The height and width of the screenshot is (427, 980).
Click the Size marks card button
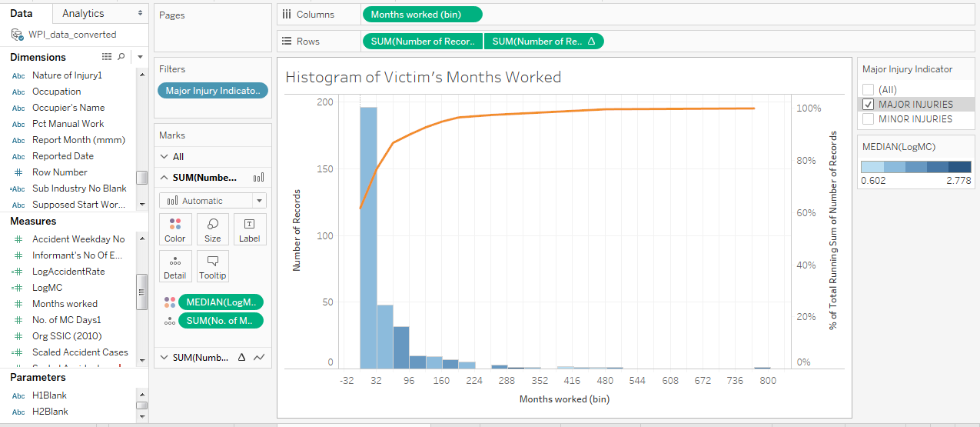[213, 229]
